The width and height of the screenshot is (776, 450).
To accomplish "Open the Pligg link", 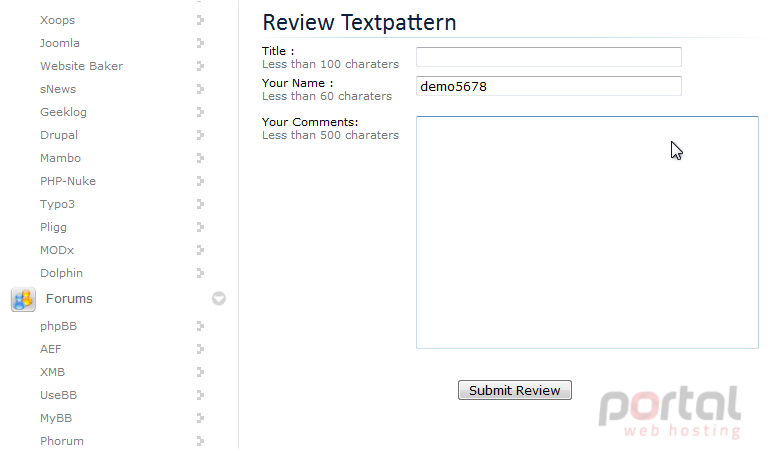I will 53,228.
